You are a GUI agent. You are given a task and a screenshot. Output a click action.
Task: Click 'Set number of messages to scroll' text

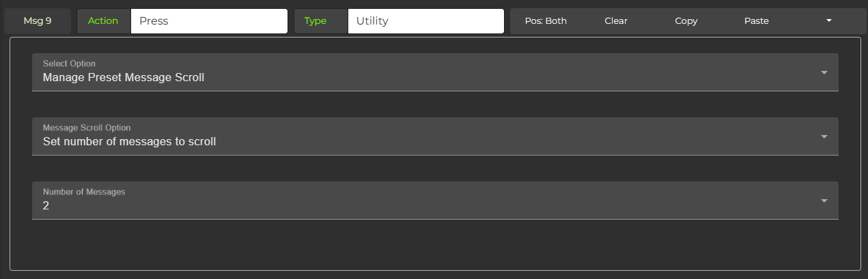pos(129,142)
